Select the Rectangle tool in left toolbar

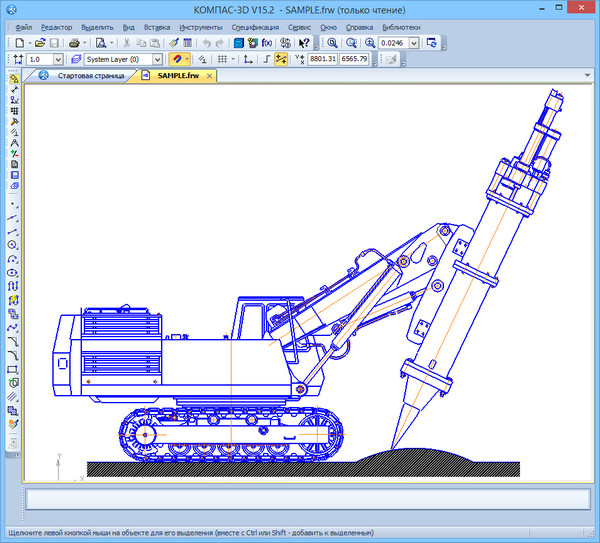tap(13, 369)
